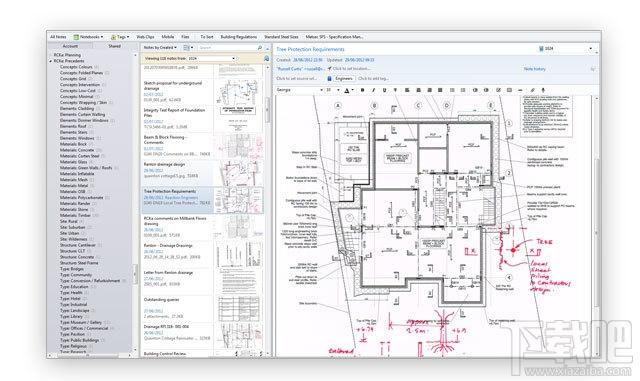Open the font color picker

click(348, 90)
